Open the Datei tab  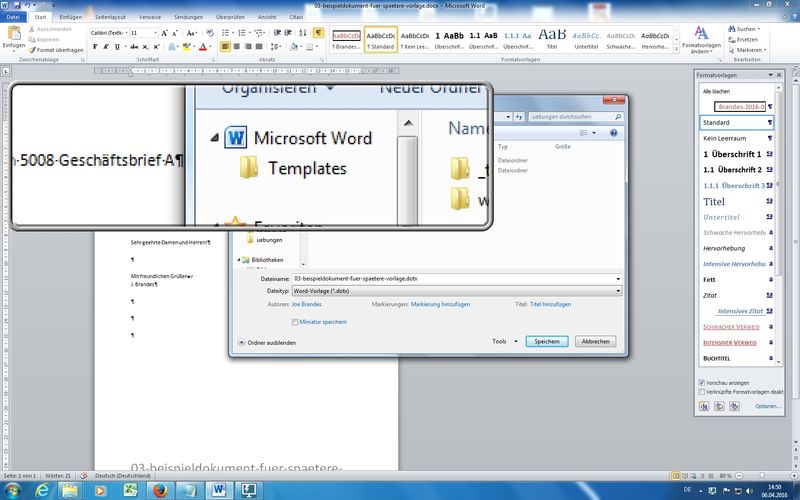tap(13, 17)
